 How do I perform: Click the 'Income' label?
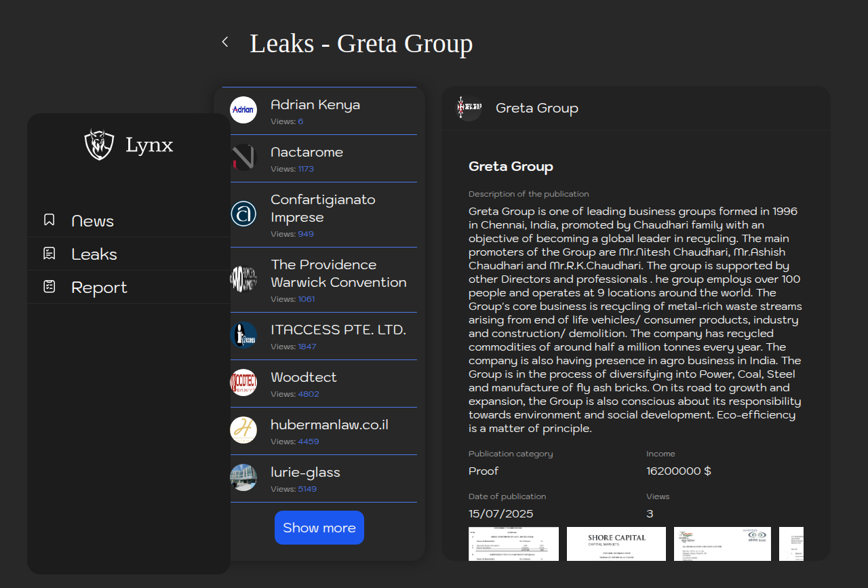pos(660,454)
